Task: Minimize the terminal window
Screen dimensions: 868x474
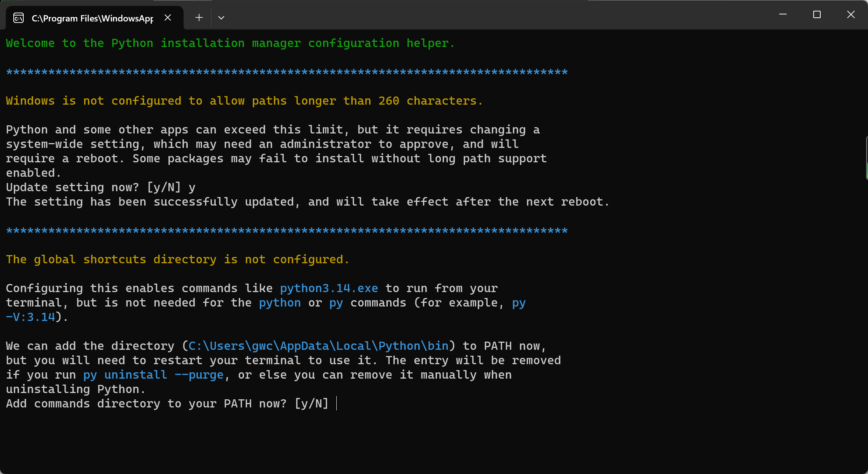Action: [783, 15]
